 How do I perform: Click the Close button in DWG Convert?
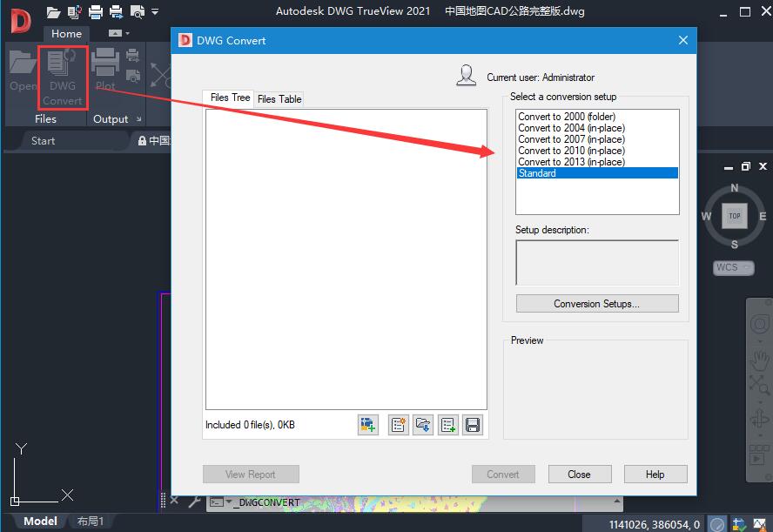click(x=579, y=475)
